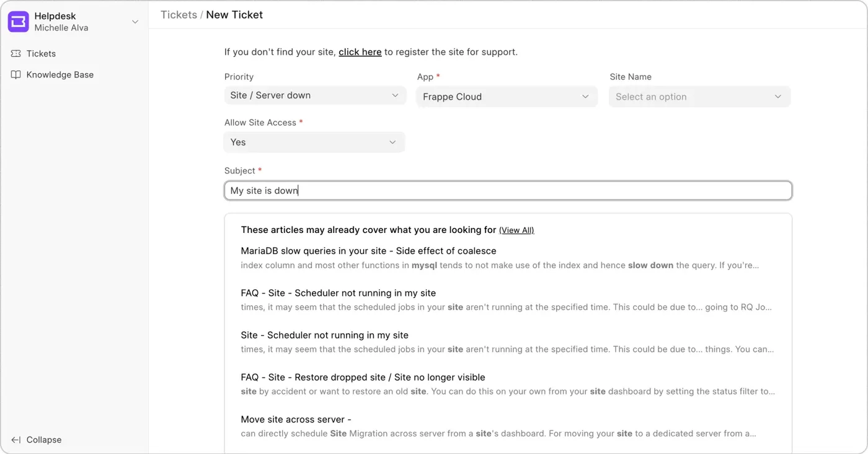868x454 pixels.
Task: Click the Helpdesk logo icon
Action: click(18, 22)
